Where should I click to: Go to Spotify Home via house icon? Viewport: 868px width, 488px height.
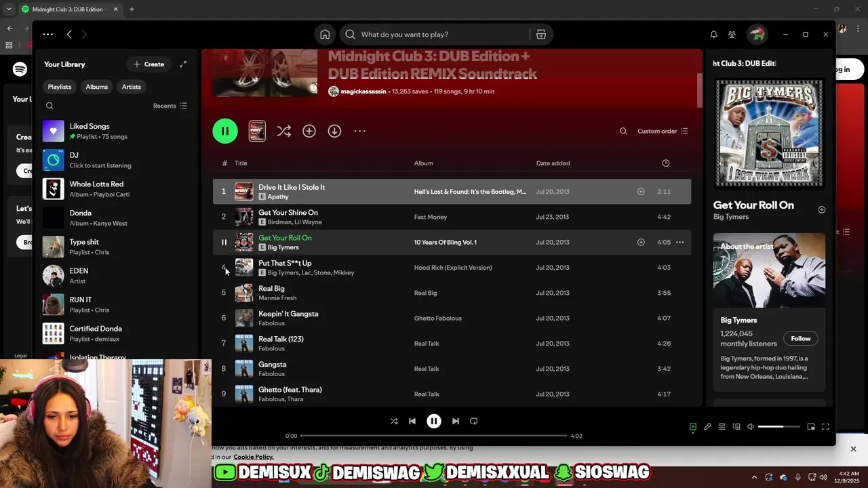[325, 35]
